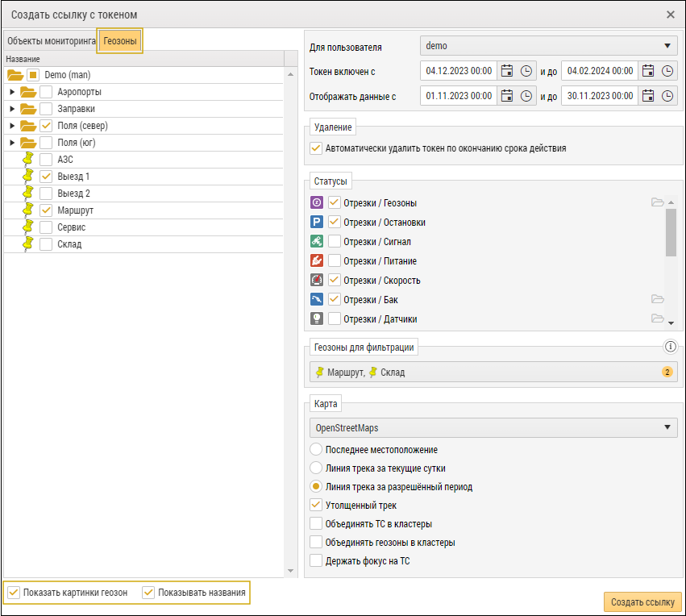Viewport: 686px width, 616px height.
Task: Expand the Аэропорты folder
Action: (12, 92)
